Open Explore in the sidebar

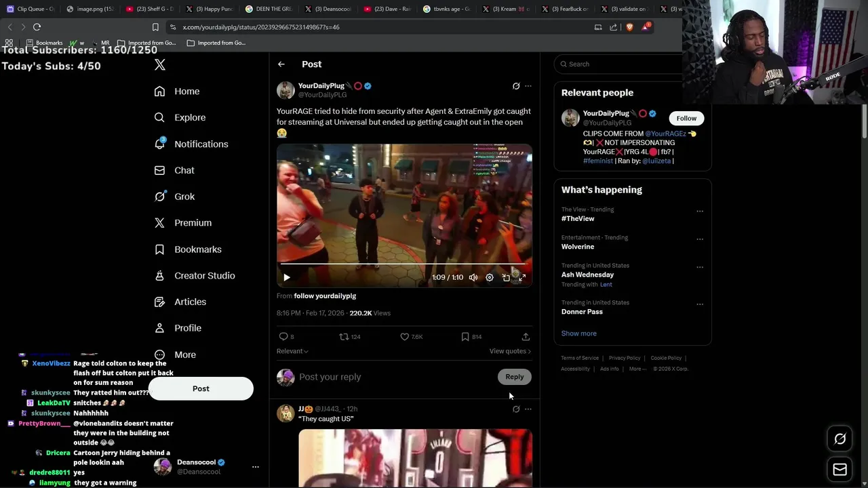click(180, 117)
